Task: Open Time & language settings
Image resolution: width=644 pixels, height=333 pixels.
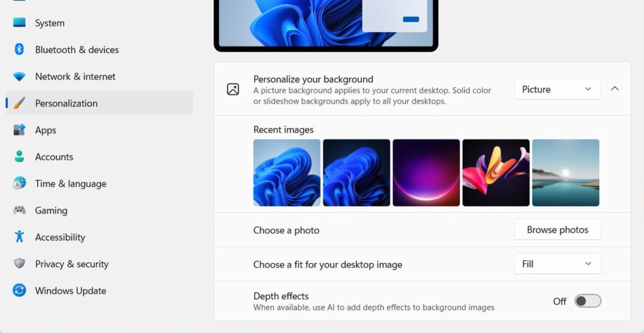Action: [100, 183]
